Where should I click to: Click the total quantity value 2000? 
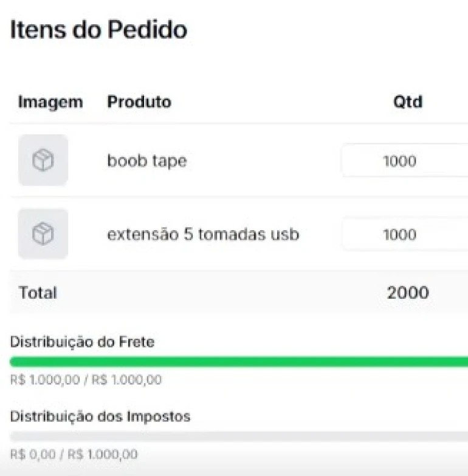pyautogui.click(x=408, y=293)
